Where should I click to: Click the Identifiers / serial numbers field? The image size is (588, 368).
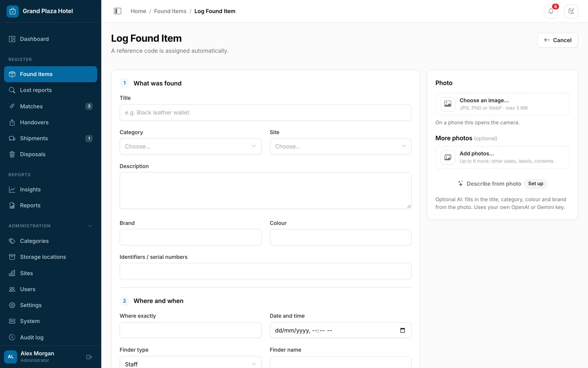click(x=265, y=271)
